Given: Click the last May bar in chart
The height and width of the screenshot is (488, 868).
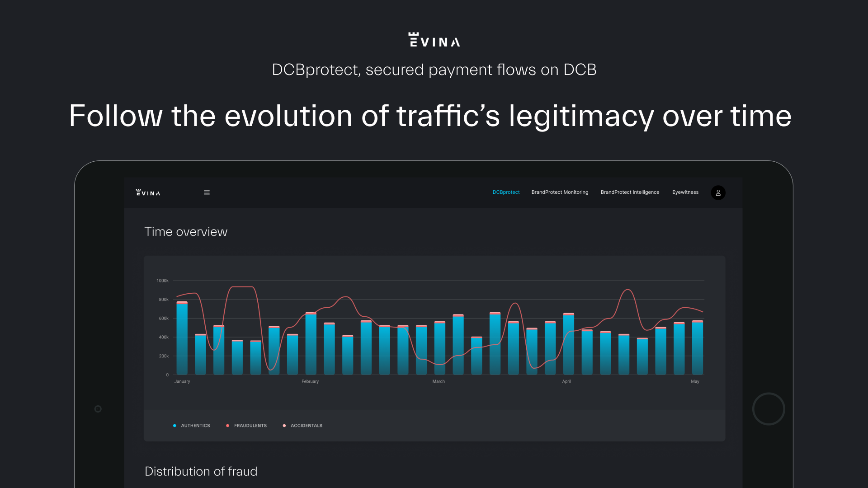Looking at the screenshot, I should 697,348.
